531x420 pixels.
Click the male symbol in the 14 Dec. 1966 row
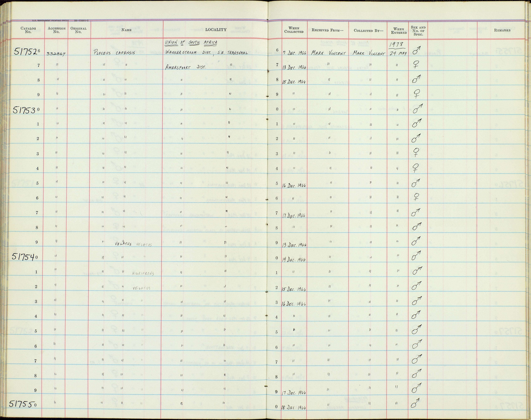[416, 255]
